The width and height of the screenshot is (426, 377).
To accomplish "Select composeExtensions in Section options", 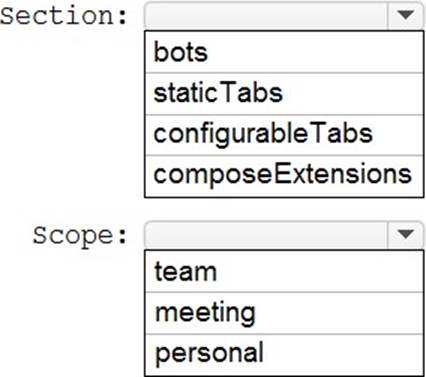I will [x=284, y=176].
